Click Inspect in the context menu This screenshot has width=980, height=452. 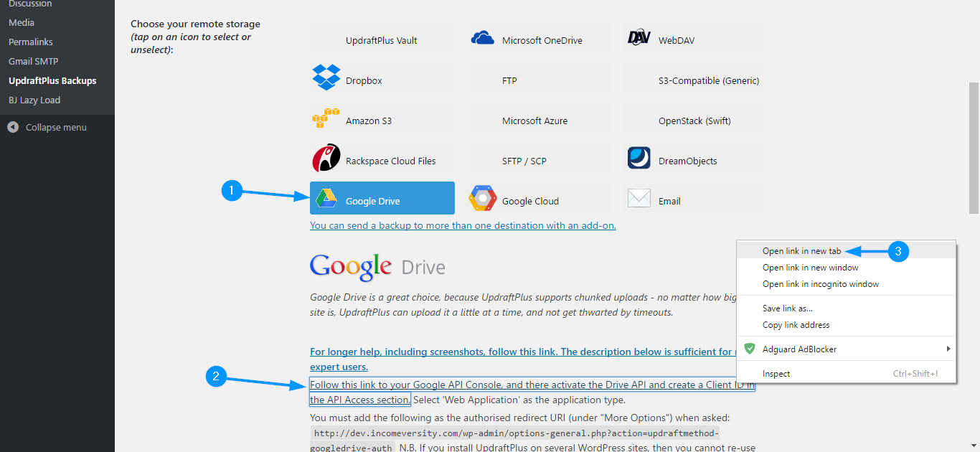[x=847, y=374]
